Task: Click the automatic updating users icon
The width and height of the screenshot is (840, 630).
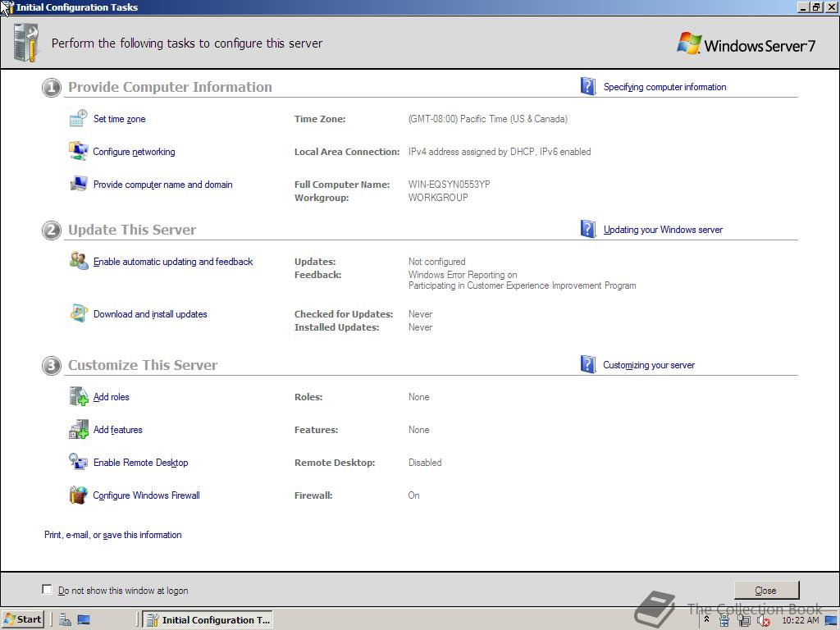Action: pos(79,261)
